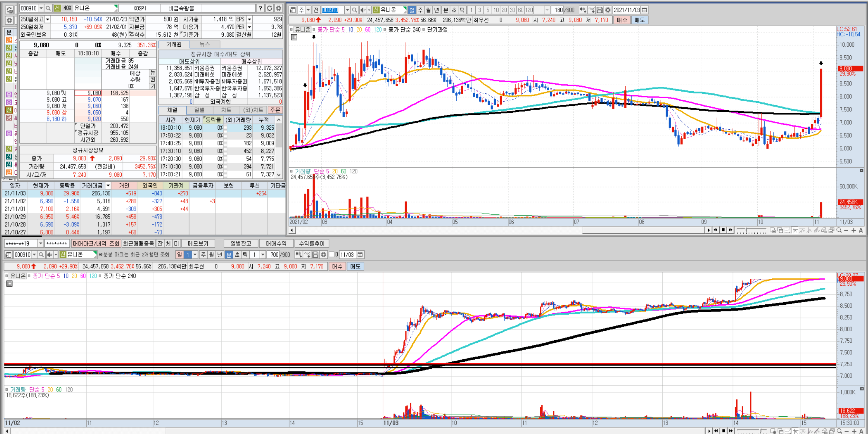Click candle count field showing 180
The image size is (868, 434).
pyautogui.click(x=558, y=10)
